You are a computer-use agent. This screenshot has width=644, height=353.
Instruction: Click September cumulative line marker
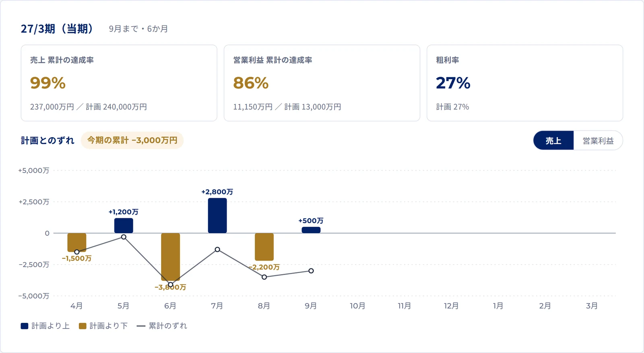(311, 271)
